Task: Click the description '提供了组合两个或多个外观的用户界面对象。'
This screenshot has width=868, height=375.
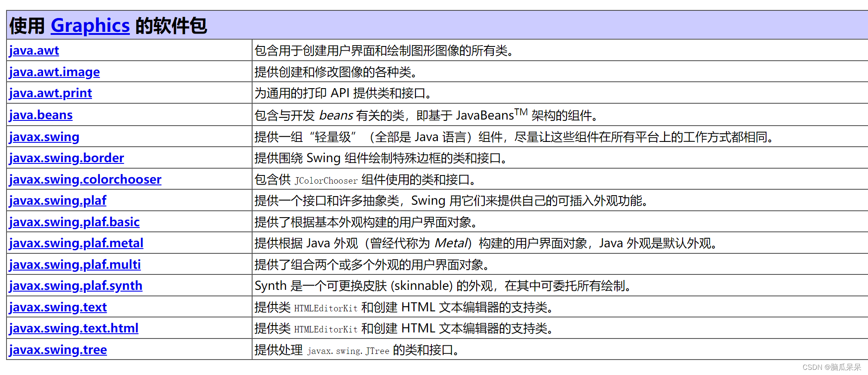Action: tap(372, 264)
